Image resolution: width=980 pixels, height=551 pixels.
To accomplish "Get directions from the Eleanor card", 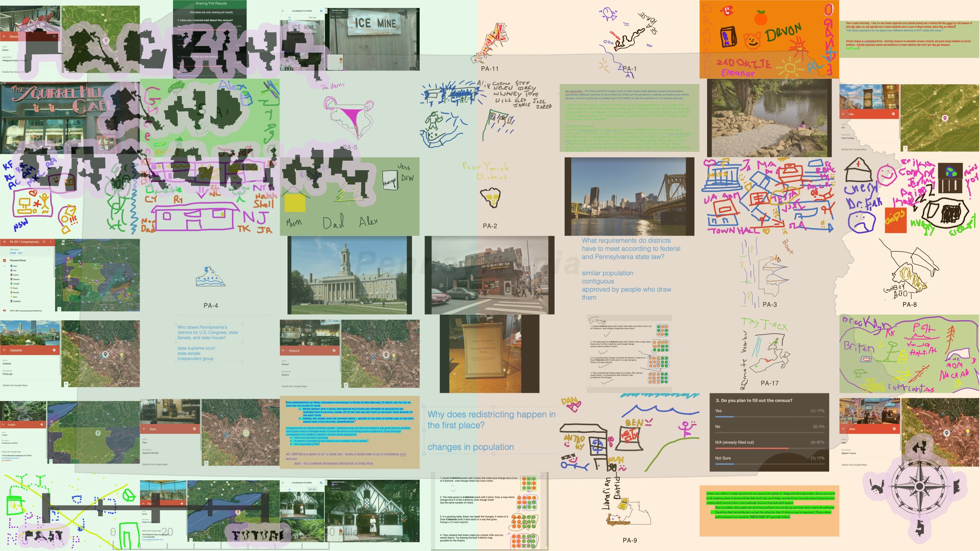I will [x=334, y=350].
